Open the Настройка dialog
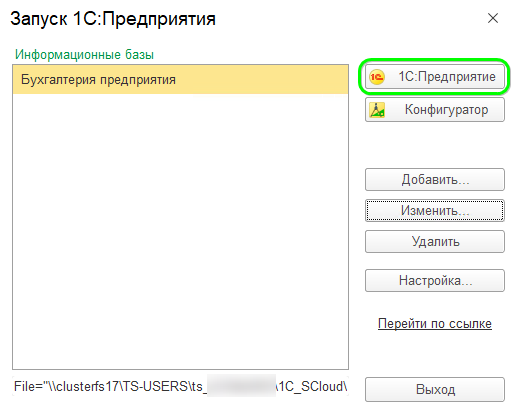 click(435, 281)
